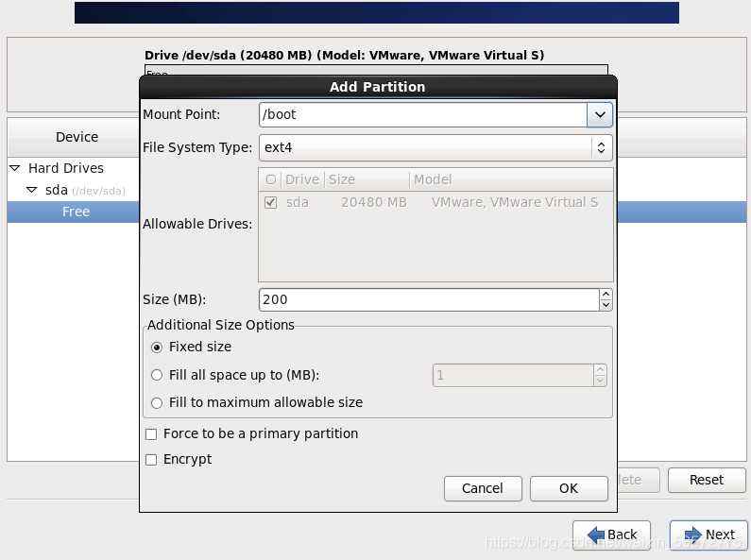Click the Mount Point text field showing /boot
Viewport: 751px width, 560px height.
[x=423, y=114]
